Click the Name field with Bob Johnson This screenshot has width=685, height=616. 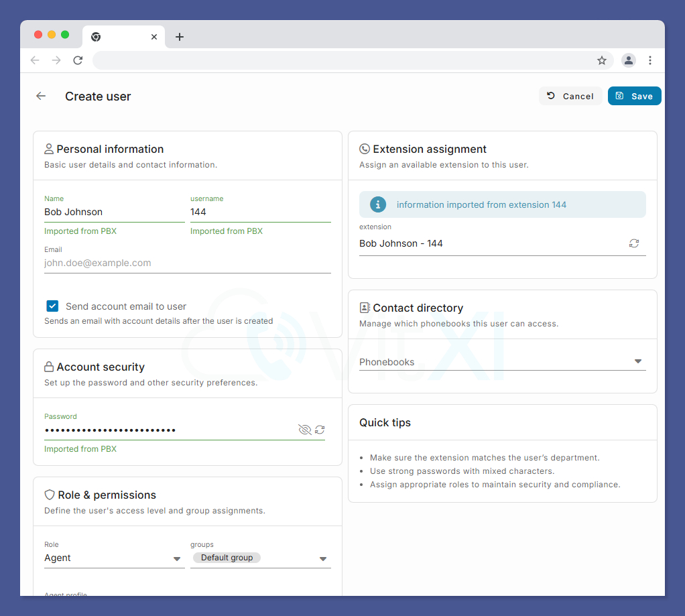[115, 212]
